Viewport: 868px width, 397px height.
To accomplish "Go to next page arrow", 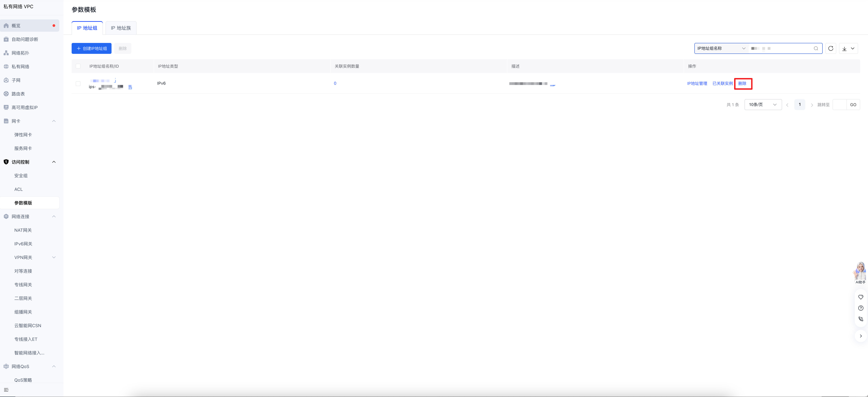I will coord(812,105).
